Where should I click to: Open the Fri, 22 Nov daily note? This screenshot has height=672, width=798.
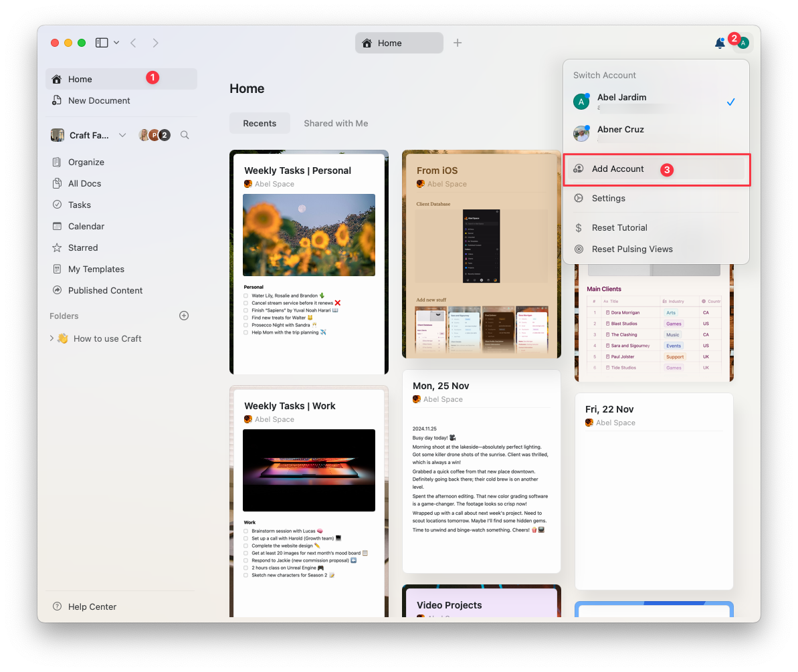point(654,491)
